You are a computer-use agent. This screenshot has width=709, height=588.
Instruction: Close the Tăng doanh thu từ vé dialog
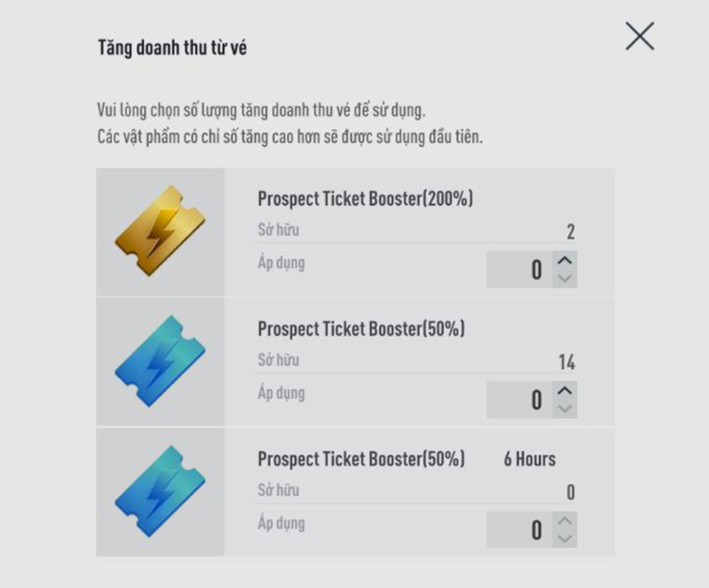click(640, 36)
